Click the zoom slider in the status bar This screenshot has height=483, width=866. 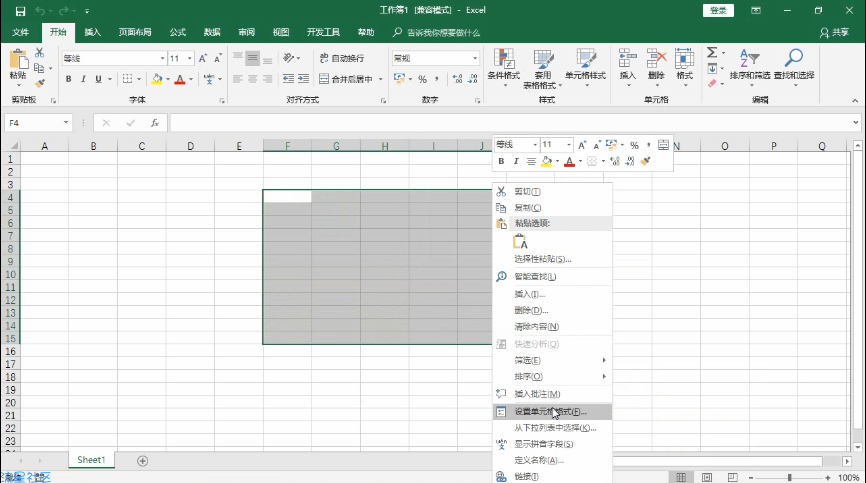pyautogui.click(x=789, y=477)
